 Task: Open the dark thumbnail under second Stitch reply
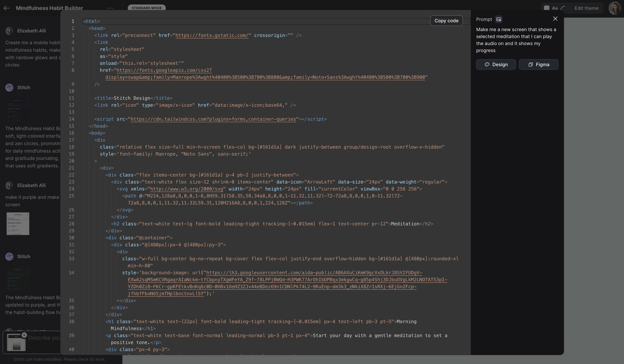pos(18,279)
